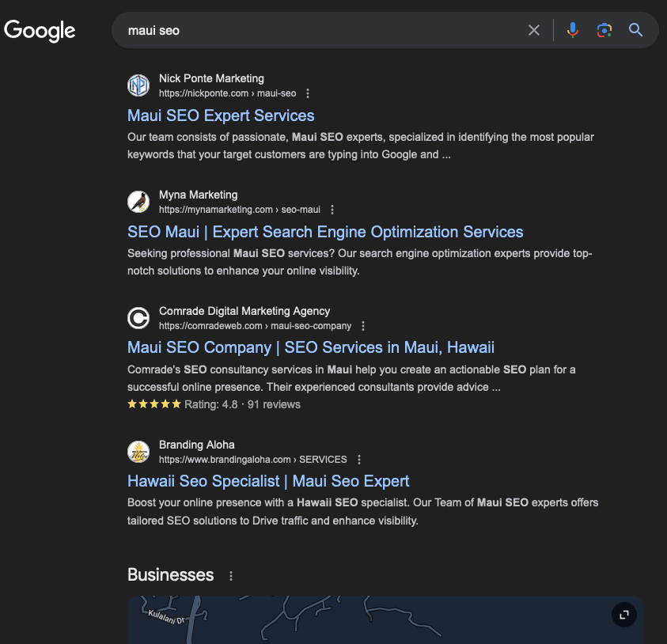Screen dimensions: 667x644
Task: Click the "Comrade Digital Marketing Agency" site name
Action: point(244,312)
